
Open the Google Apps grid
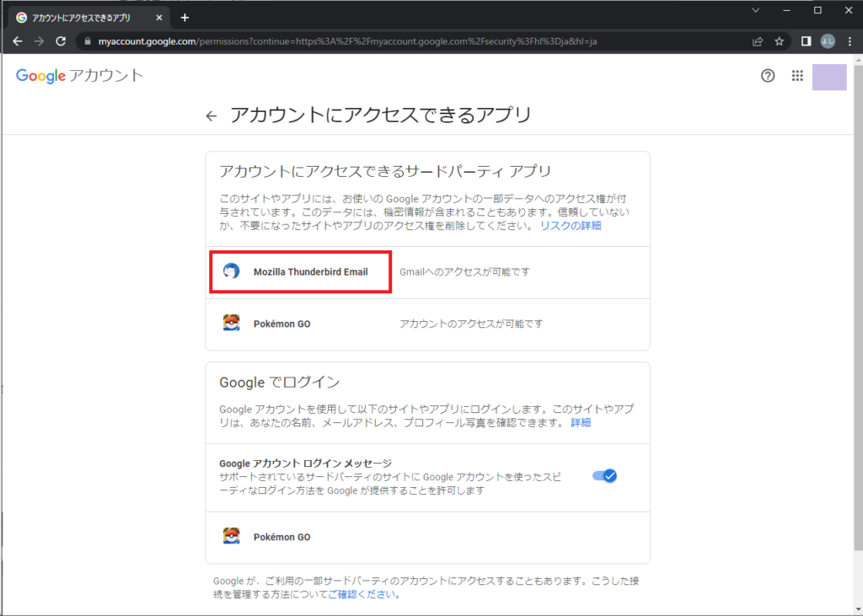(x=797, y=76)
